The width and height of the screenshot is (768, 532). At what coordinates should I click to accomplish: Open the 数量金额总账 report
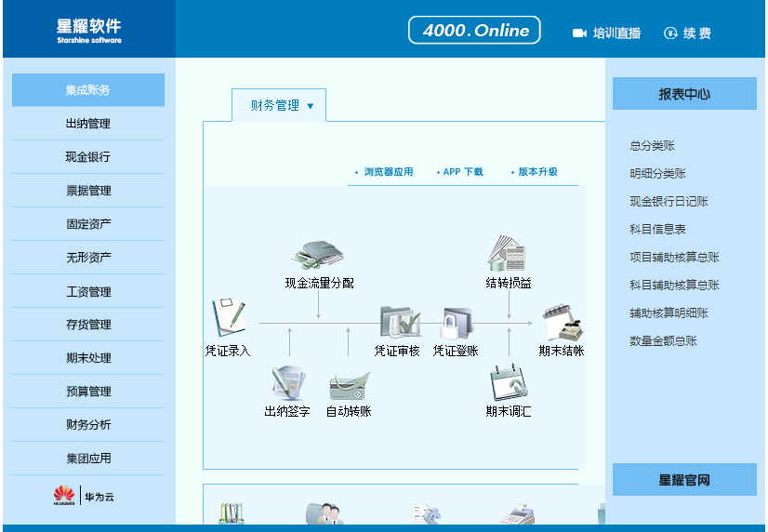[663, 341]
